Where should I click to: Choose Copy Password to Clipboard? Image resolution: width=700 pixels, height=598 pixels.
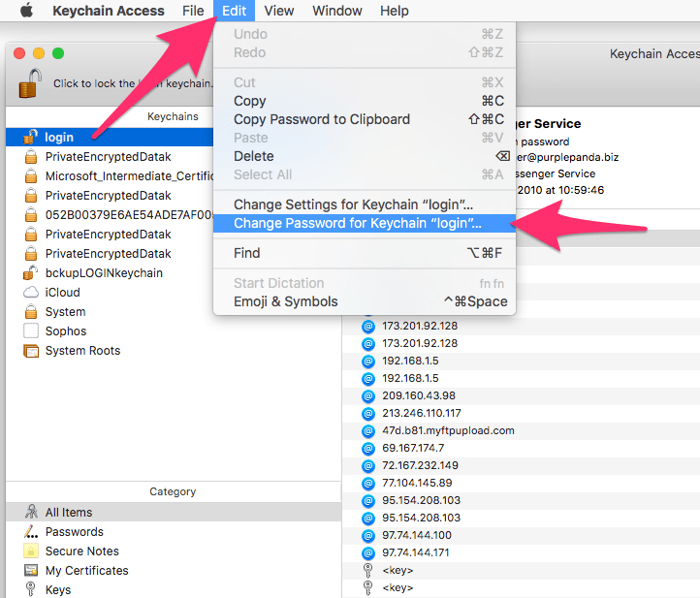pyautogui.click(x=365, y=119)
